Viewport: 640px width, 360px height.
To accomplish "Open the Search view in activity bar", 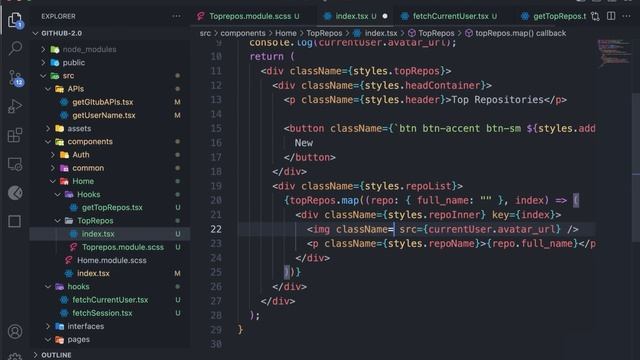I will point(15,48).
